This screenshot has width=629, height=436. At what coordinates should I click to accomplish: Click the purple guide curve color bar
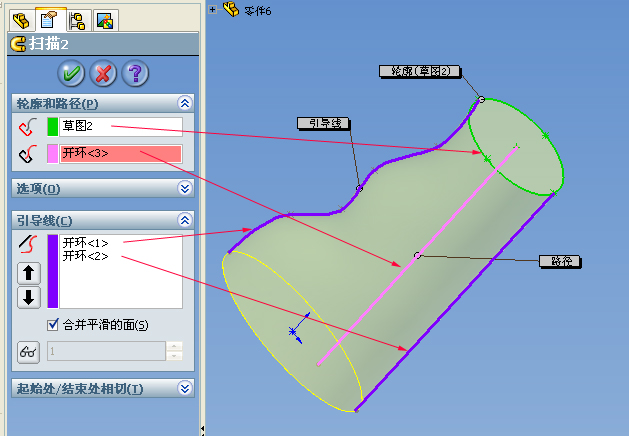(53, 271)
